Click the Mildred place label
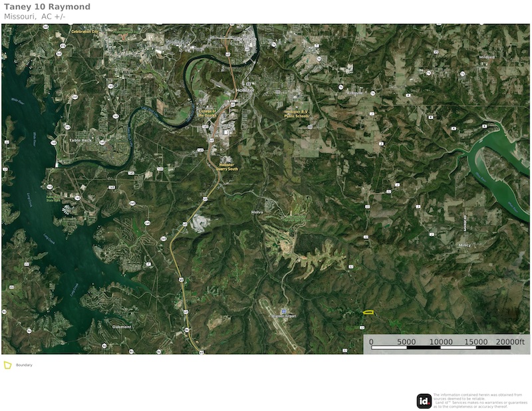 click(x=487, y=57)
